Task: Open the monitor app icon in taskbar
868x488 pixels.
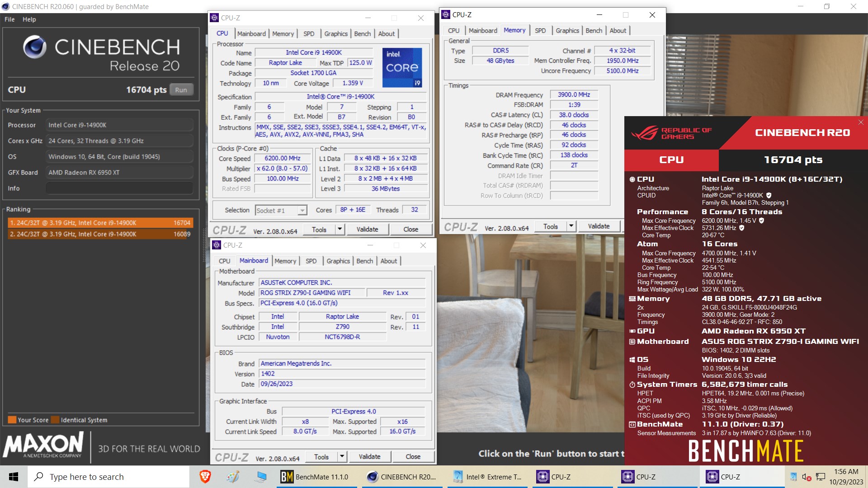Action: (261, 477)
